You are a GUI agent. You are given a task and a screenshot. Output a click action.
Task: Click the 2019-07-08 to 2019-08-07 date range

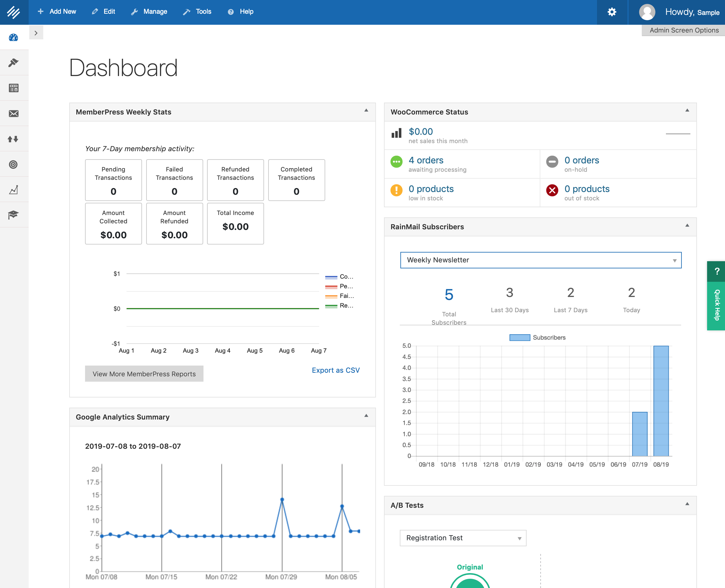pyautogui.click(x=133, y=446)
